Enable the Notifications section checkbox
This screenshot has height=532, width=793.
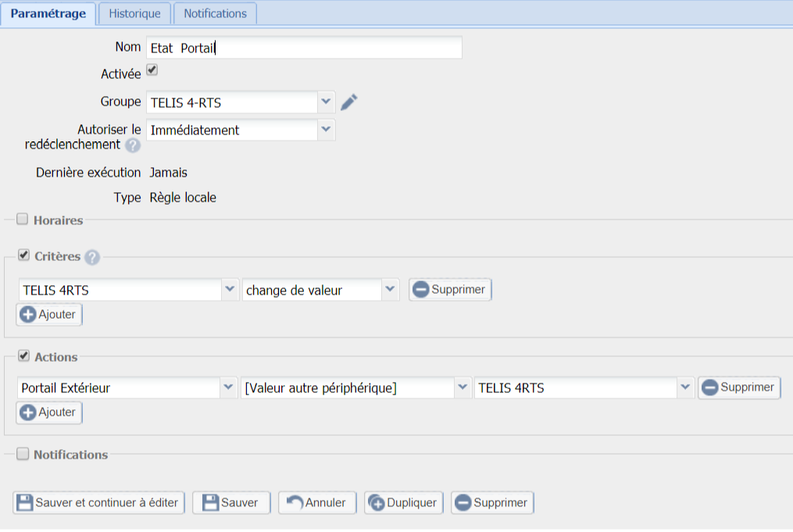click(x=23, y=454)
